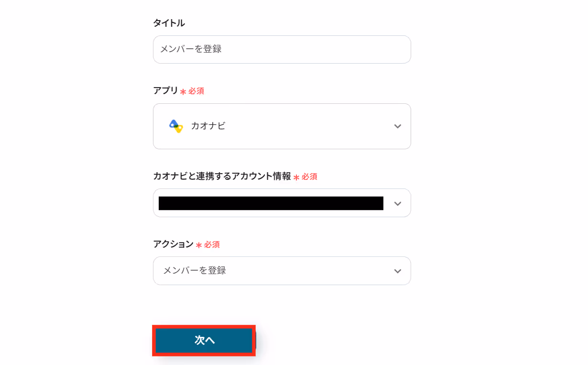Viewport: 588px width, 365px height.
Task: Click the タイトル field label
Action: pyautogui.click(x=169, y=23)
